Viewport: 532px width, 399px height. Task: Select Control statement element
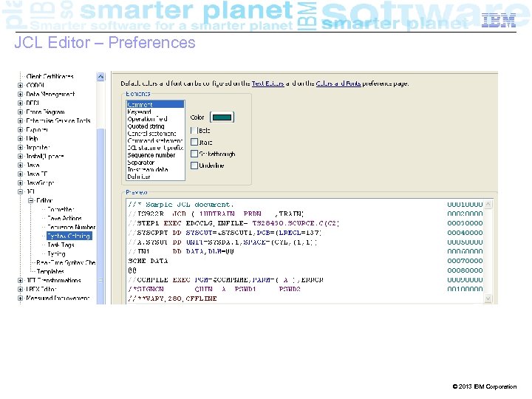155,133
